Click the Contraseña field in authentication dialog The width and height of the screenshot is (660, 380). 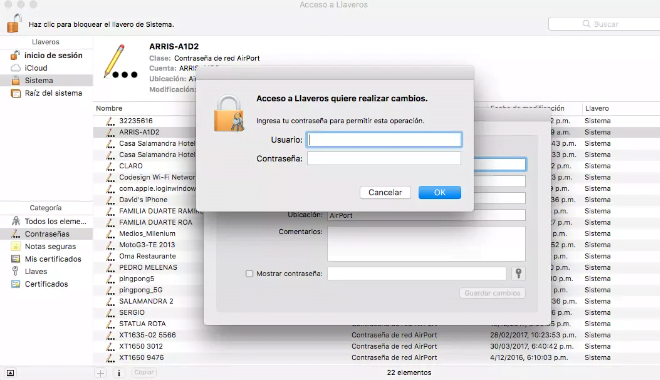[384, 158]
